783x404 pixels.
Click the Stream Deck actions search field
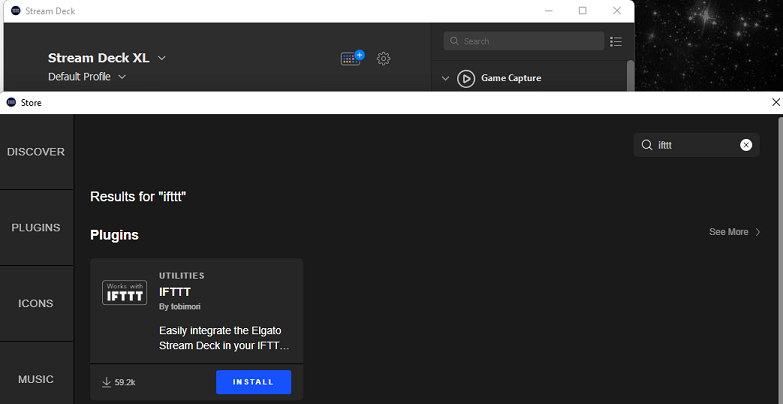click(x=524, y=41)
